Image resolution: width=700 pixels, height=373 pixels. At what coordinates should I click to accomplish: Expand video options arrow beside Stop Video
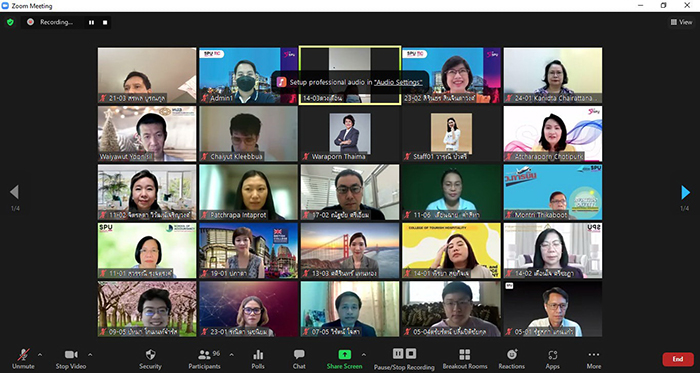(90, 355)
